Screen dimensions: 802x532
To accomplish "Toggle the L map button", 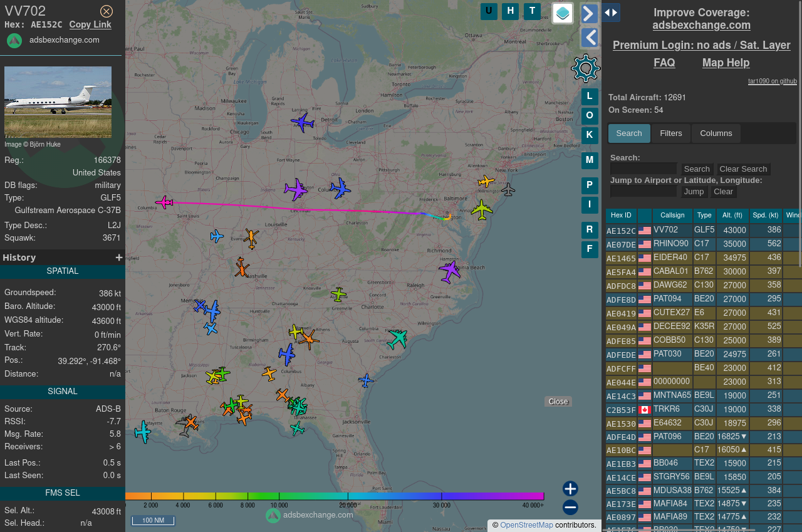I will pos(590,96).
